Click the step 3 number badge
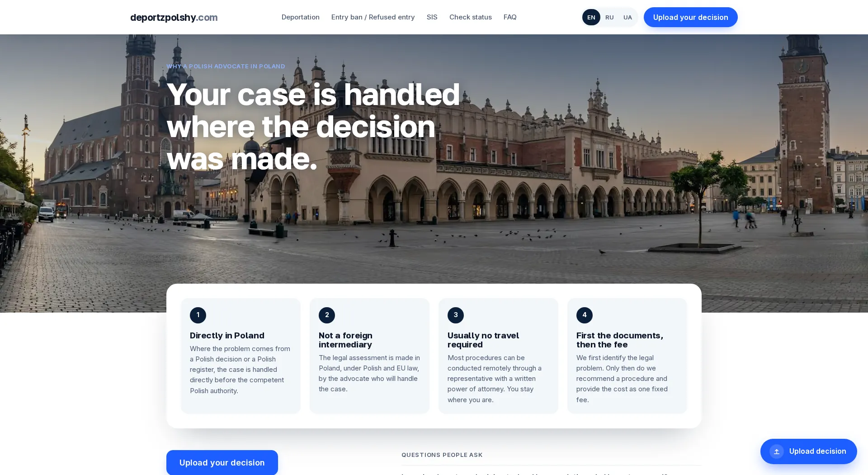The height and width of the screenshot is (475, 868). tap(456, 315)
